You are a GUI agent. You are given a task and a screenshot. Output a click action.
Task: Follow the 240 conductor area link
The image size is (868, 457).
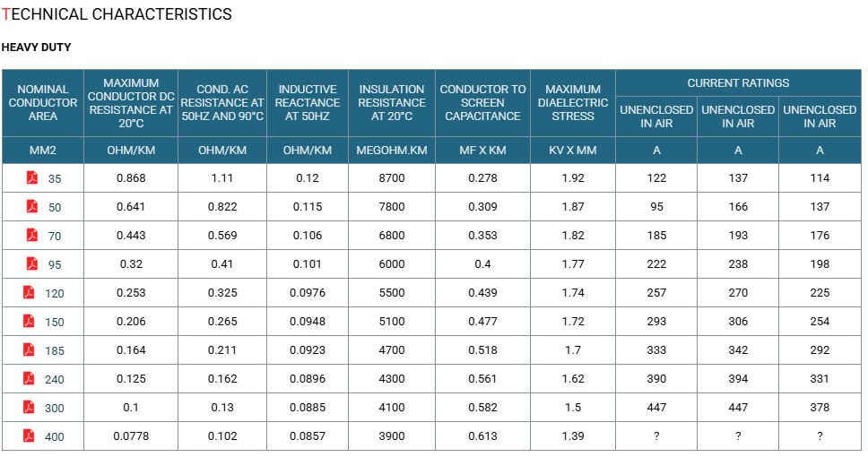(54, 380)
